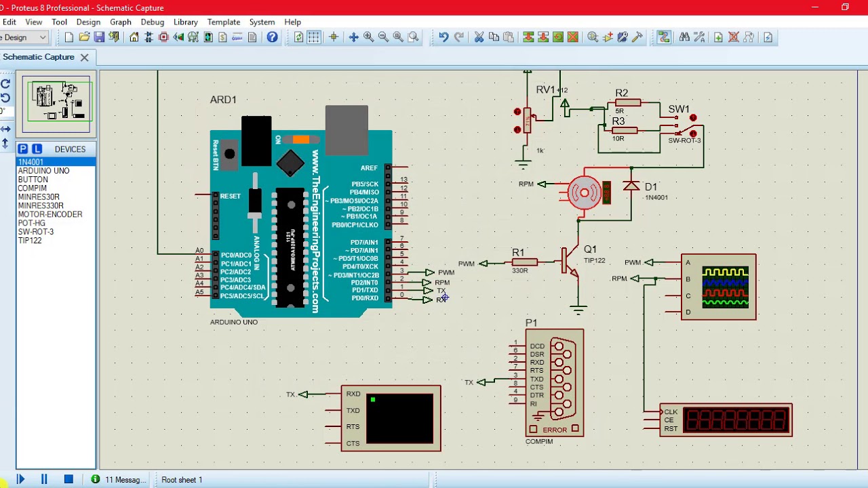Click the Close Project door icon
Screen dimensions: 868x488
click(114, 37)
